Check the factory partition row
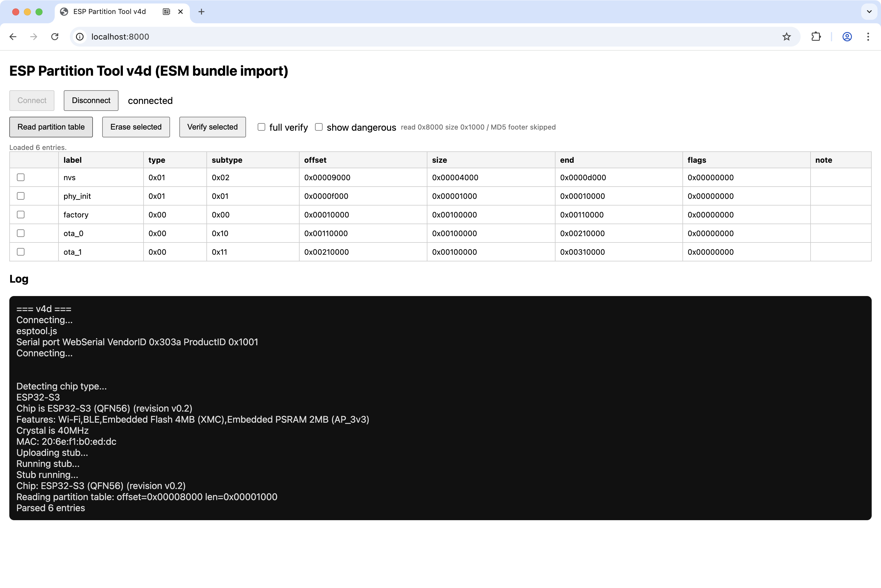Viewport: 881px width, 588px height. coord(21,215)
